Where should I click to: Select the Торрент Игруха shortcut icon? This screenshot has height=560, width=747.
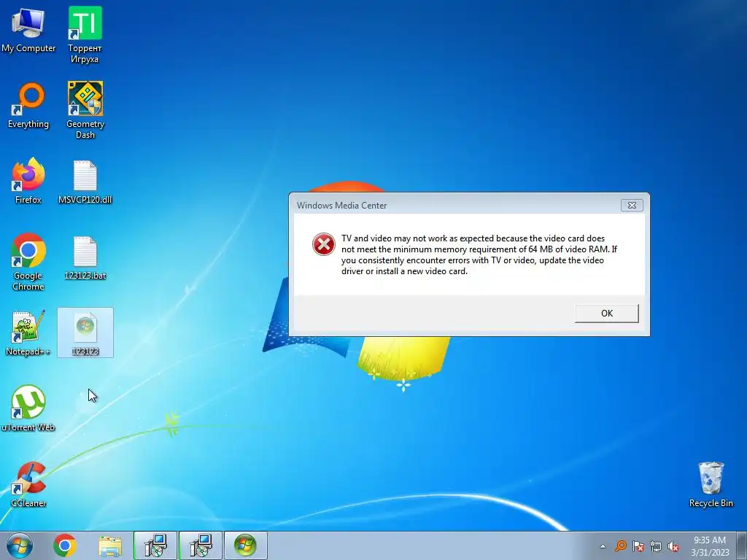(x=85, y=35)
